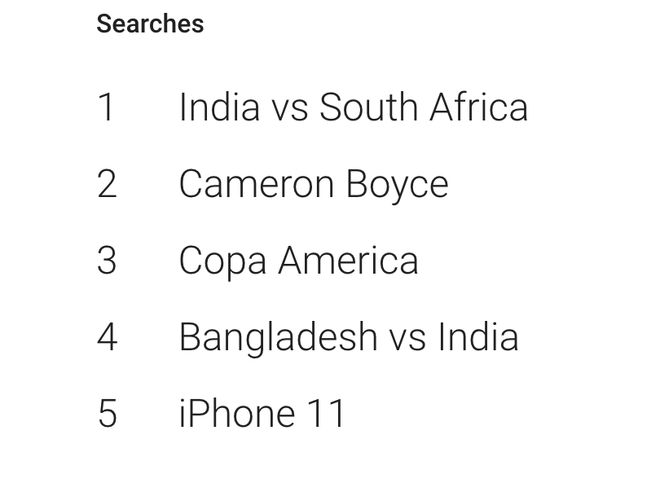The height and width of the screenshot is (487, 660).
Task: Select rank number 2 beside Cameron Boyce
Action: (107, 185)
